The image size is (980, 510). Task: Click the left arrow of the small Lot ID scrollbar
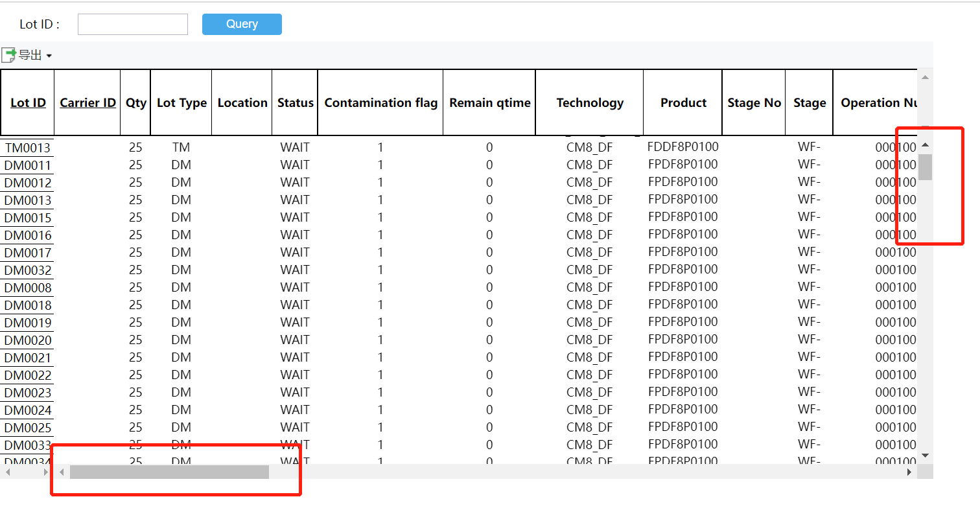pos(8,472)
